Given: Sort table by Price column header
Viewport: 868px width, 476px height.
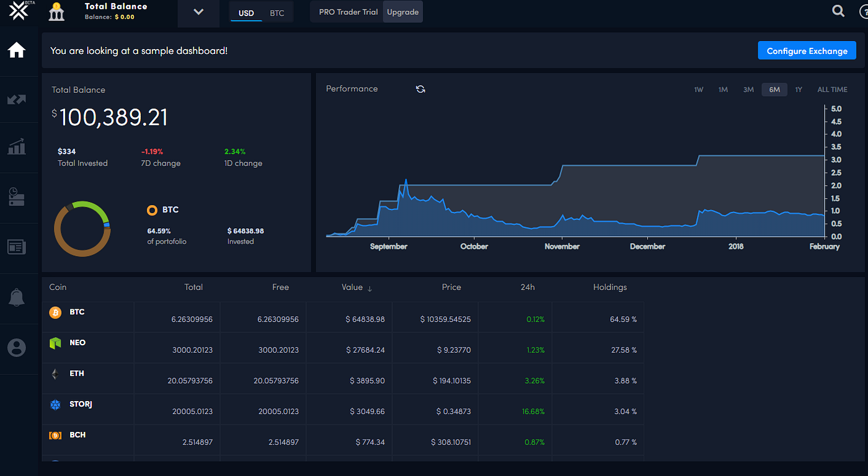Looking at the screenshot, I should point(451,288).
